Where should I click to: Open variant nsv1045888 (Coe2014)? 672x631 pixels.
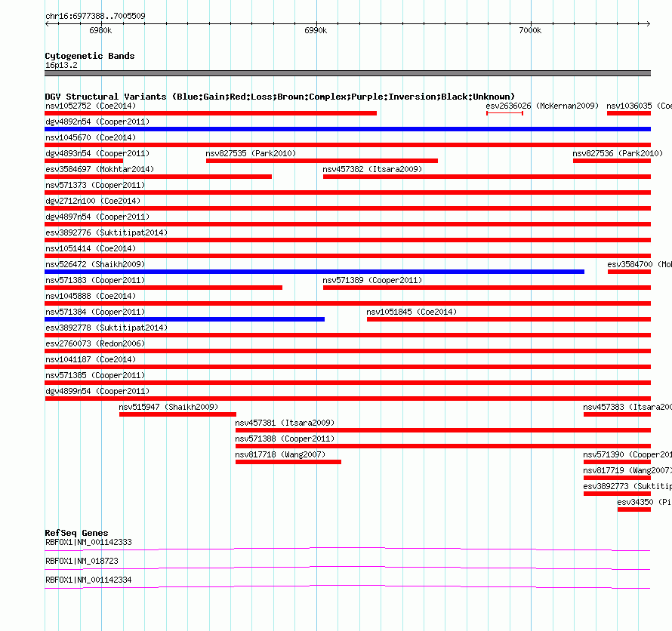(x=91, y=296)
